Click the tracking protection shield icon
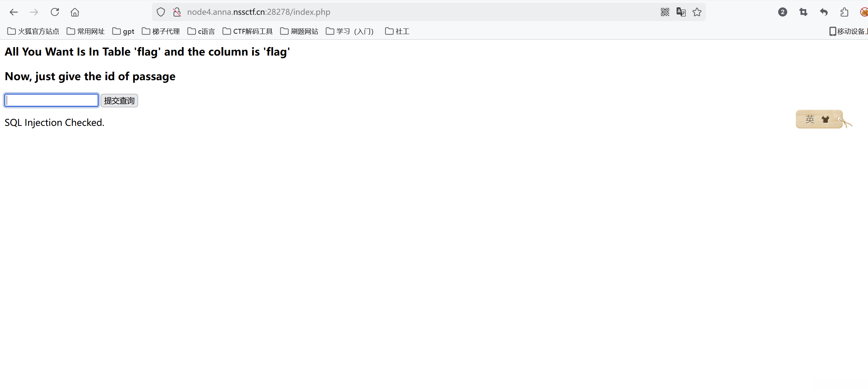This screenshot has width=868, height=392. (x=161, y=12)
